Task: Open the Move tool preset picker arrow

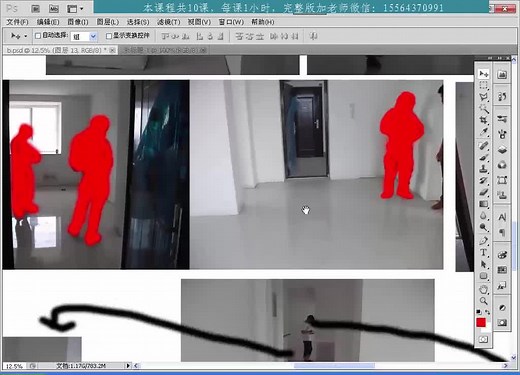Action: [25, 36]
